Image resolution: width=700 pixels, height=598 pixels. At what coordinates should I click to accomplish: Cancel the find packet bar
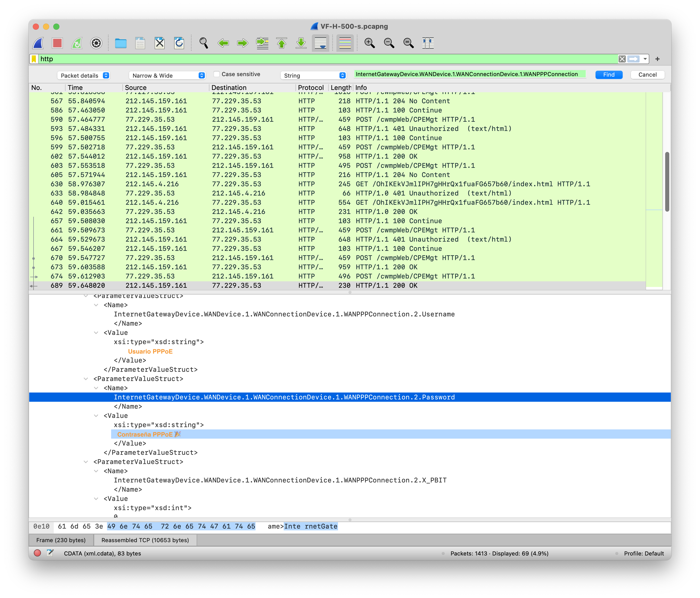click(647, 75)
